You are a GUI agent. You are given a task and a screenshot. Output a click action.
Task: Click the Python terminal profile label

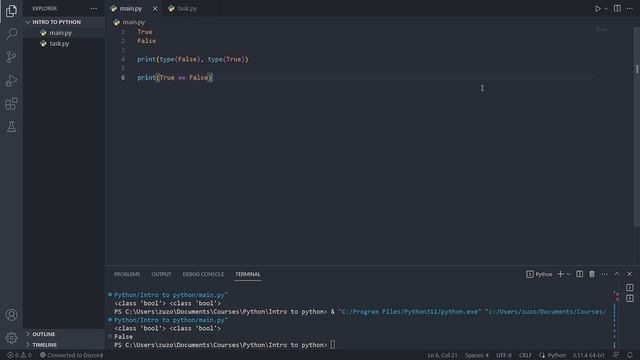click(x=539, y=274)
